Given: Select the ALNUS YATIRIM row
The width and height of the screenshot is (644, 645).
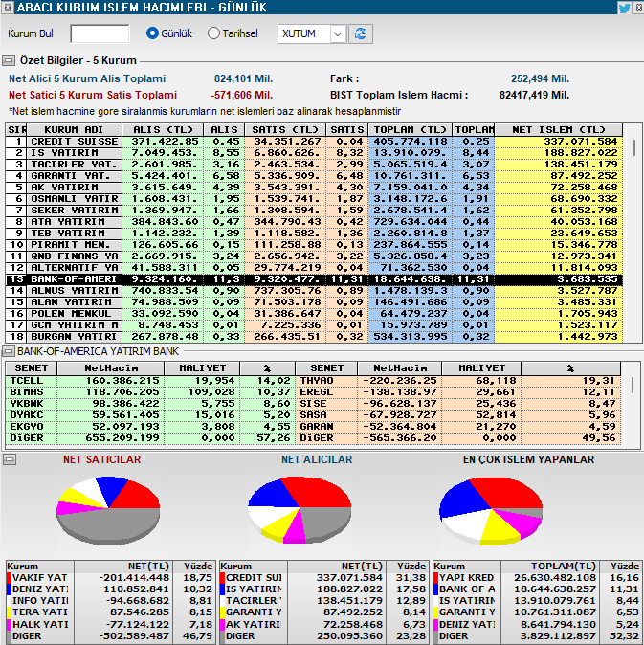Looking at the screenshot, I should coord(314,291).
